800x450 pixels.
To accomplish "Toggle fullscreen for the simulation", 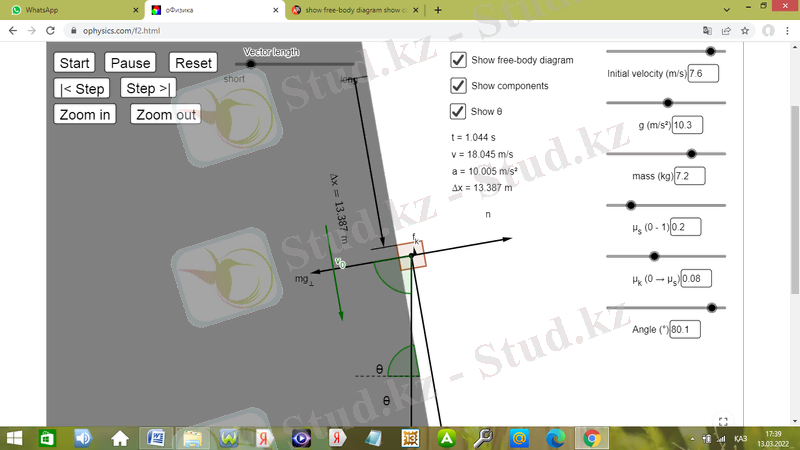I will 723,421.
